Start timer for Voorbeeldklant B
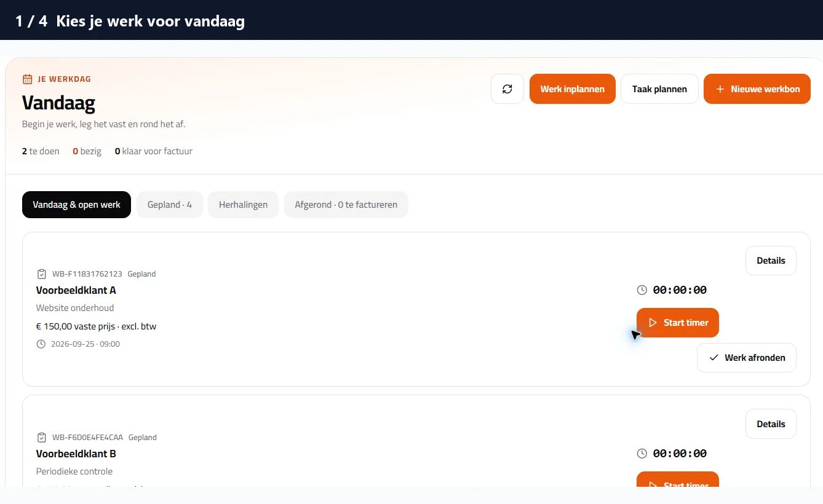 tap(678, 479)
